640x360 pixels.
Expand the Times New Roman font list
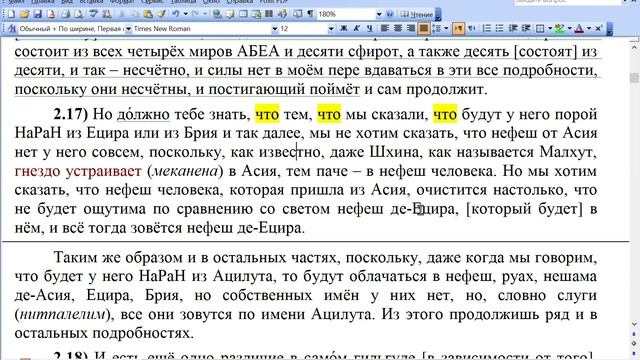point(275,29)
